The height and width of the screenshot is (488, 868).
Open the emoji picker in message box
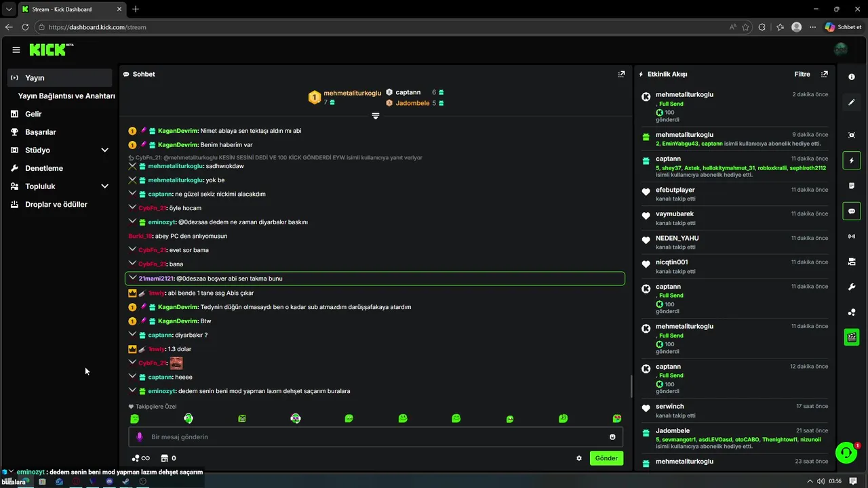click(x=612, y=437)
